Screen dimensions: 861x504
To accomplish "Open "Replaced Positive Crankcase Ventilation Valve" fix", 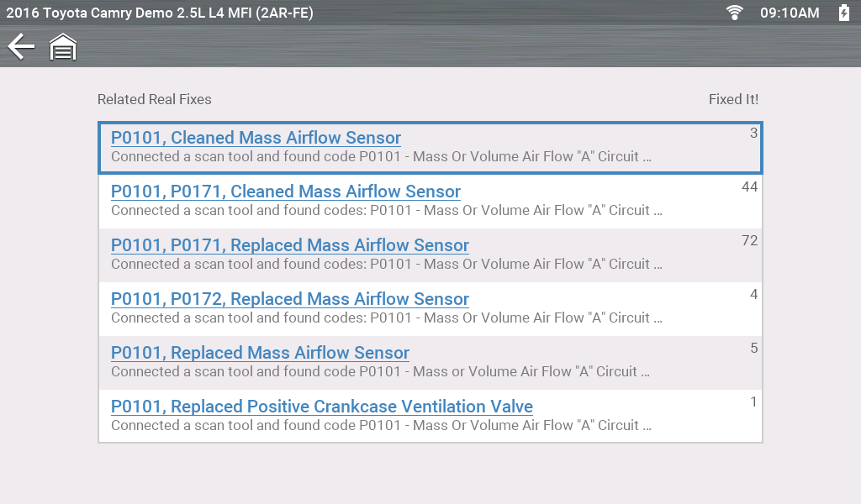I will tap(322, 407).
